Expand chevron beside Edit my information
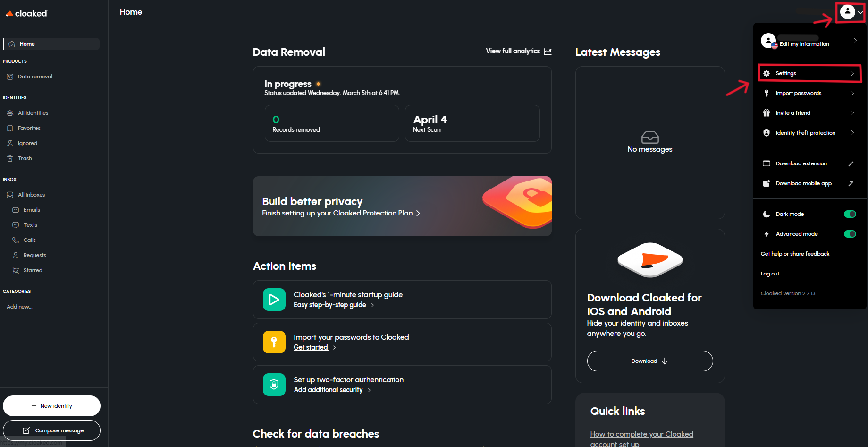Screen dimensions: 868x447 (855, 41)
